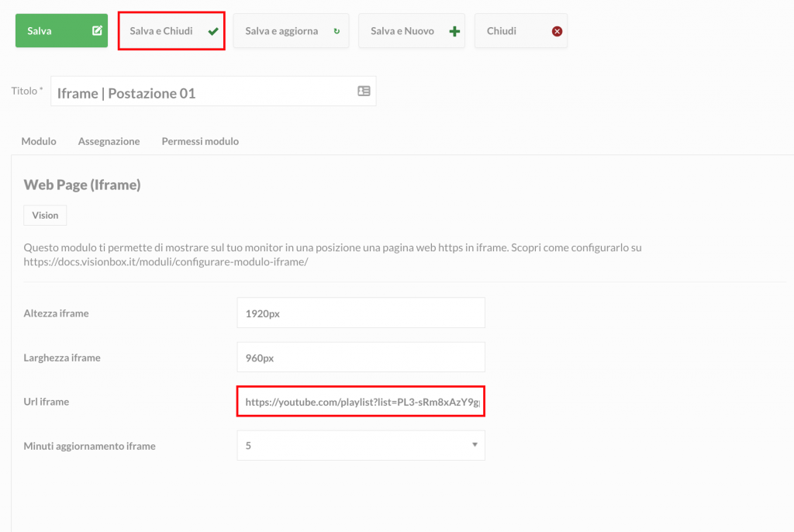Image resolution: width=794 pixels, height=532 pixels.
Task: Click the card icon inside the Titolo field
Action: (x=364, y=92)
